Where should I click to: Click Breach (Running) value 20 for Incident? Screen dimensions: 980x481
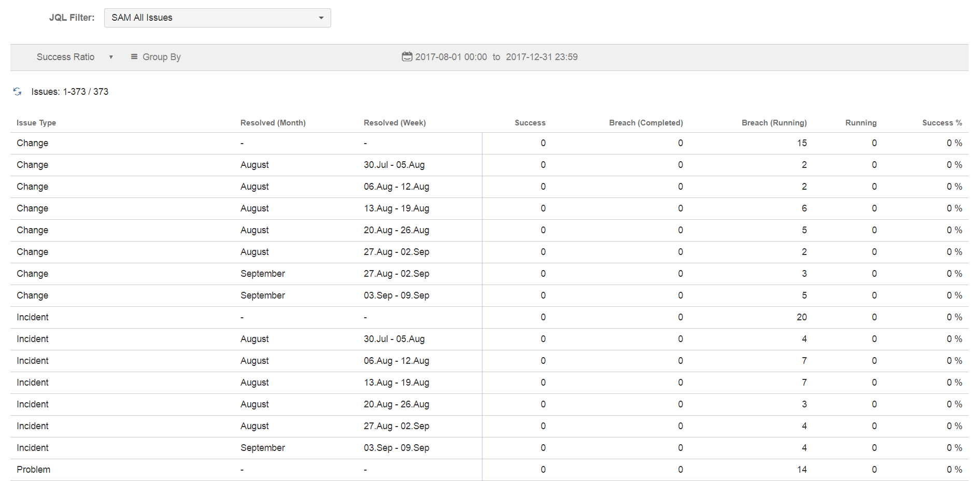[801, 317]
